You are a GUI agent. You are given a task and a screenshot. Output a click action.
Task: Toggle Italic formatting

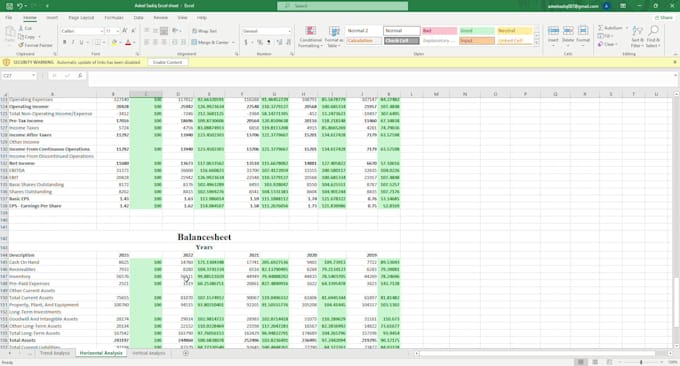(73, 42)
